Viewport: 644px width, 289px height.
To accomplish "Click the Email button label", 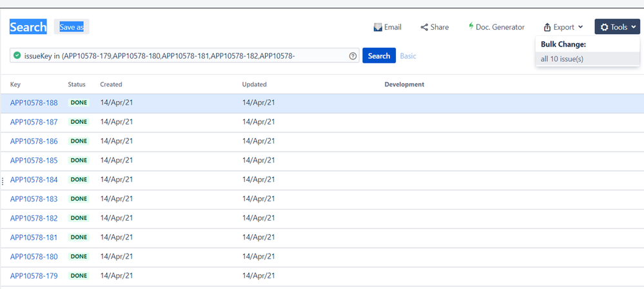I will click(393, 27).
